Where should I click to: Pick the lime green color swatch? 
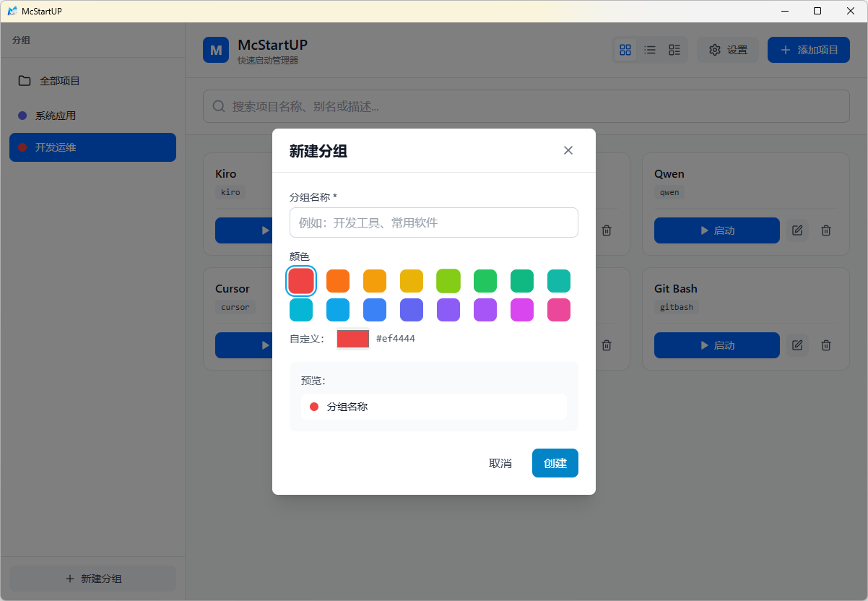tap(448, 281)
